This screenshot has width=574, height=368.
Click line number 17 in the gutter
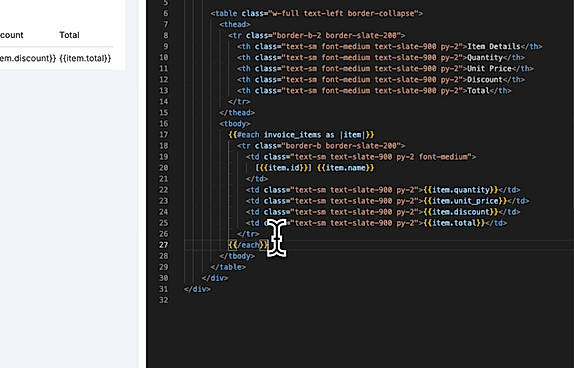164,135
